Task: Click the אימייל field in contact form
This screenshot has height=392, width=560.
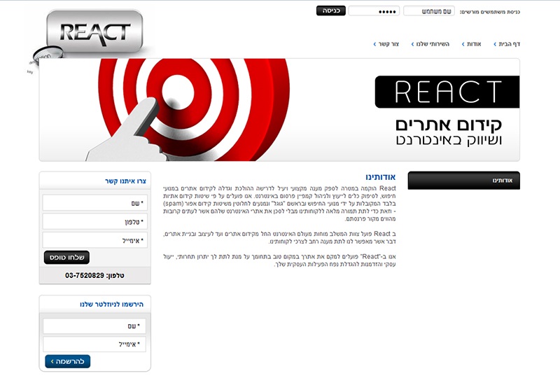Action: point(94,240)
